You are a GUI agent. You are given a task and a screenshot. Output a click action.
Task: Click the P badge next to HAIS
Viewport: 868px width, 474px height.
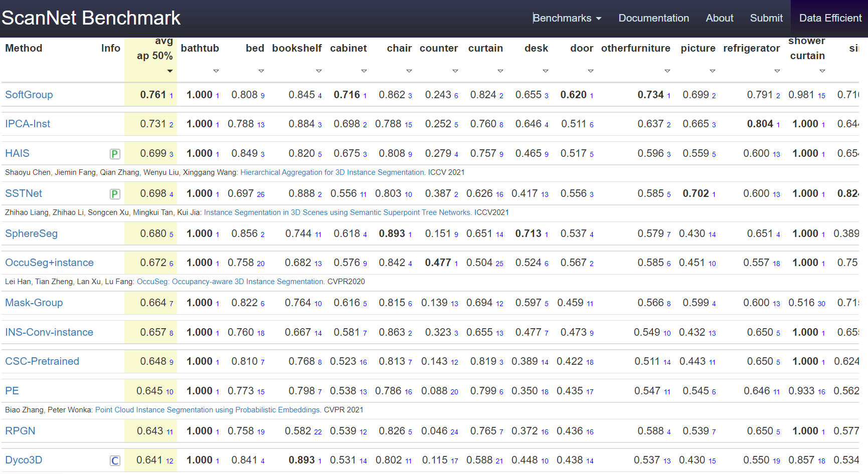coord(115,154)
